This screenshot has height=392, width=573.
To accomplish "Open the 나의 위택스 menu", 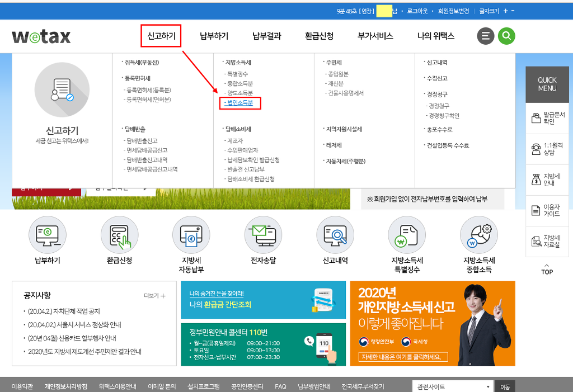I will click(435, 36).
